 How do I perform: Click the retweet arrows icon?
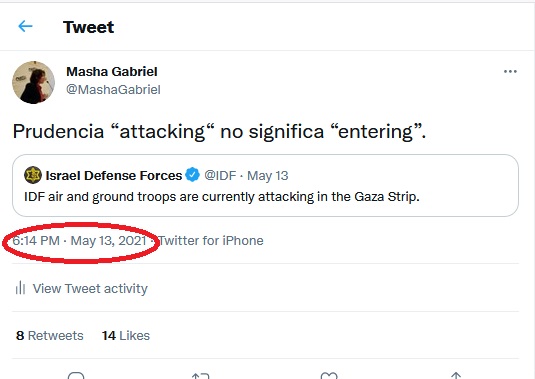pyautogui.click(x=200, y=376)
